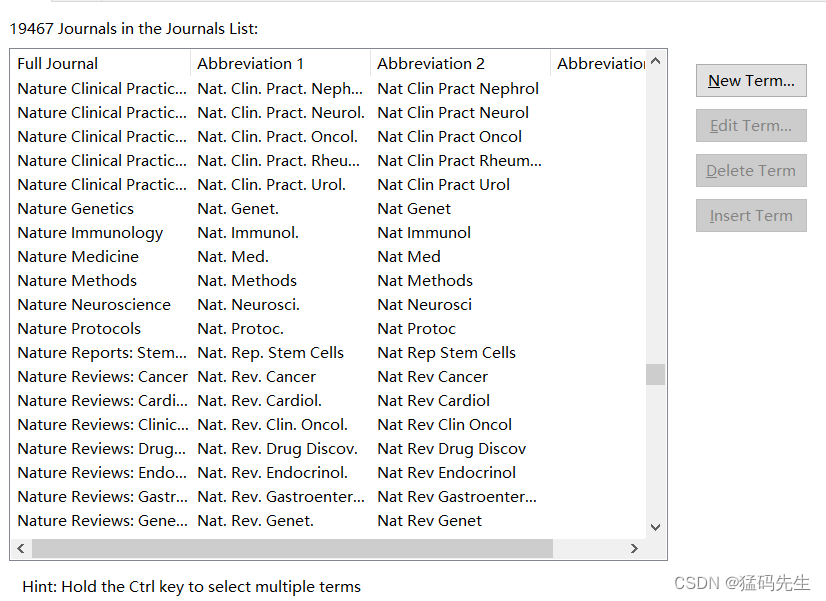Click the New Term button
The image size is (826, 601).
coord(751,81)
